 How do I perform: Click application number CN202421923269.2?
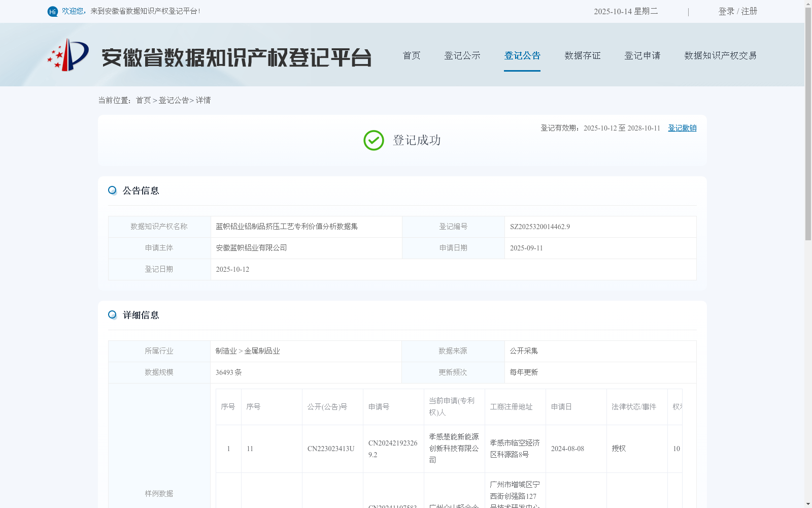pyautogui.click(x=393, y=449)
